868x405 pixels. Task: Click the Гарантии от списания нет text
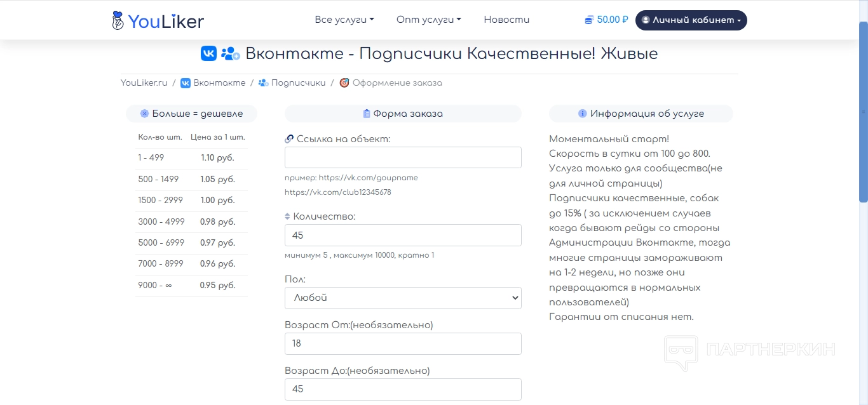pos(621,317)
